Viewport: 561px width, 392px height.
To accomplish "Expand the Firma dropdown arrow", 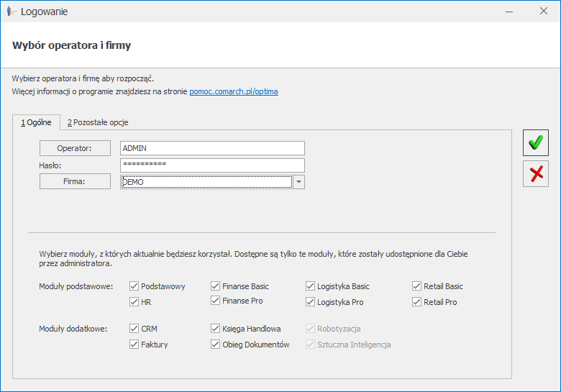I will (x=299, y=182).
